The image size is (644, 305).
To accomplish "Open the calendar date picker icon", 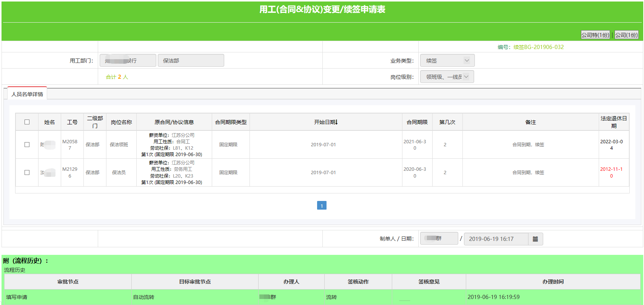I will click(535, 239).
